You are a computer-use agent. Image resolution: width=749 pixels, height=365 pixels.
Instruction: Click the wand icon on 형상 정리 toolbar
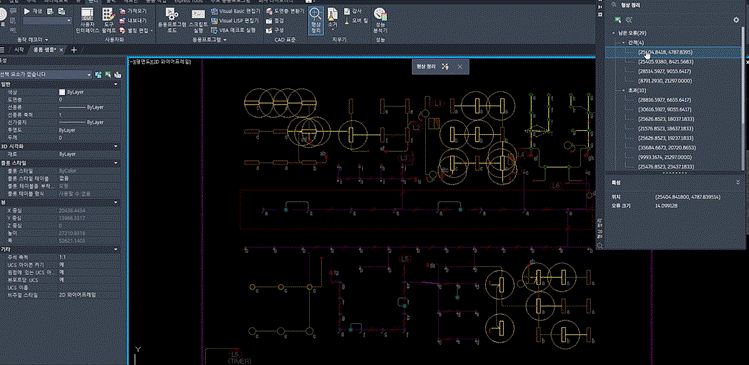(445, 67)
